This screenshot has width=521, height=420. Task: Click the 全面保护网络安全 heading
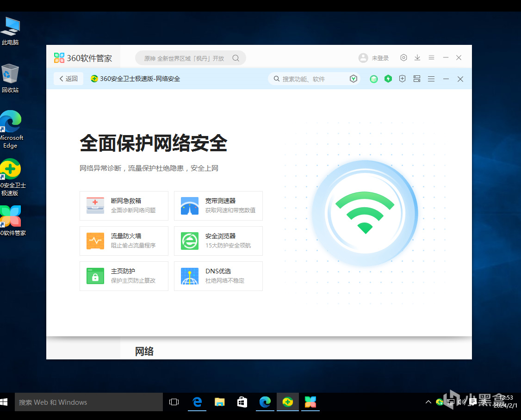pos(154,143)
